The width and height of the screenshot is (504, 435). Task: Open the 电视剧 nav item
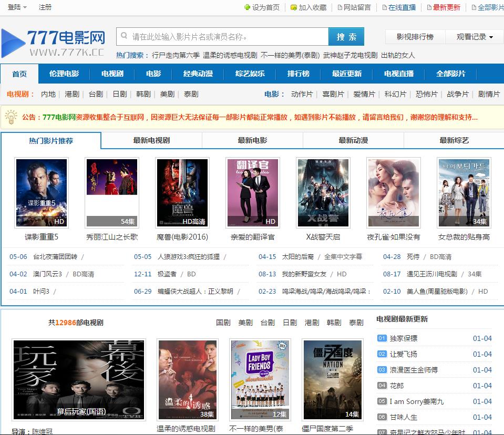112,74
